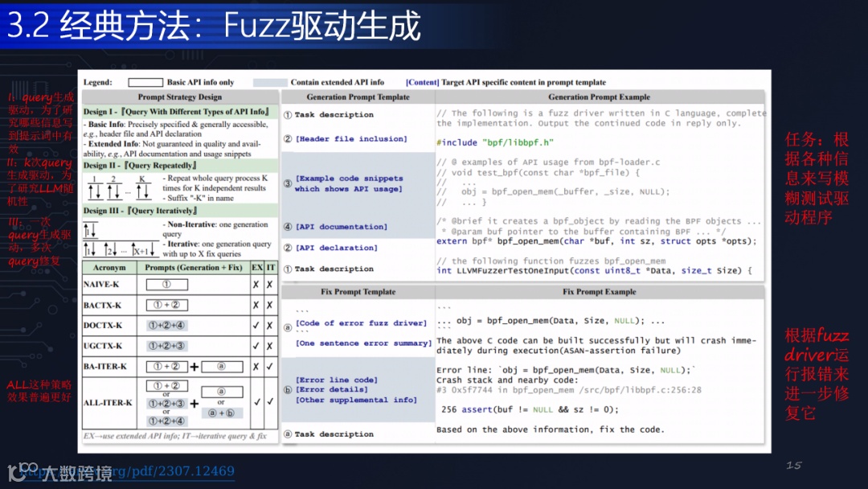Click the "IT" column header

click(x=271, y=268)
